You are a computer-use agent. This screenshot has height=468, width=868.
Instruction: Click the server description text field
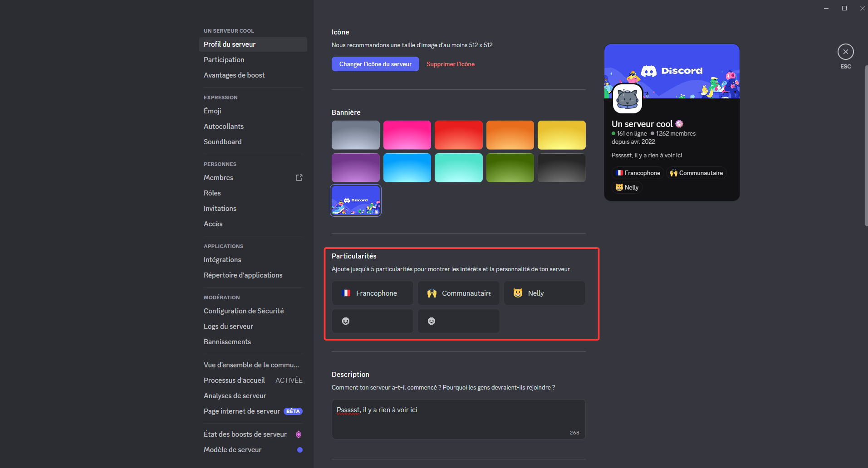coord(458,419)
